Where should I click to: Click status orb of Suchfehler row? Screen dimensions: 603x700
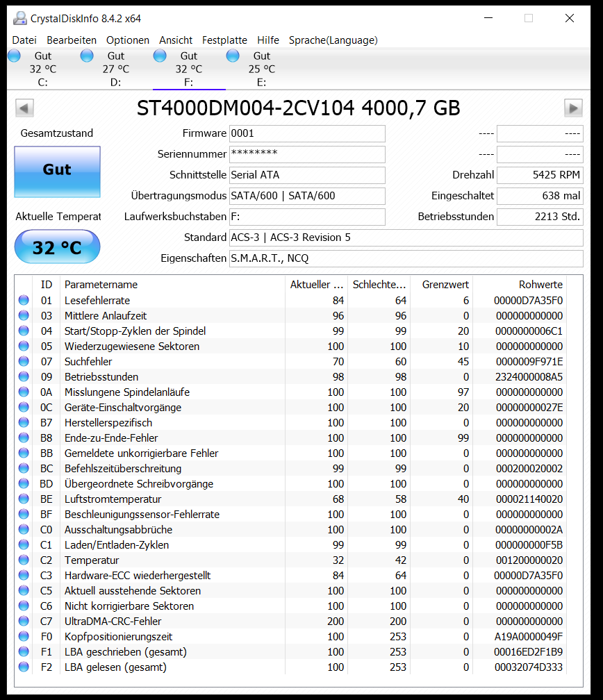(24, 361)
